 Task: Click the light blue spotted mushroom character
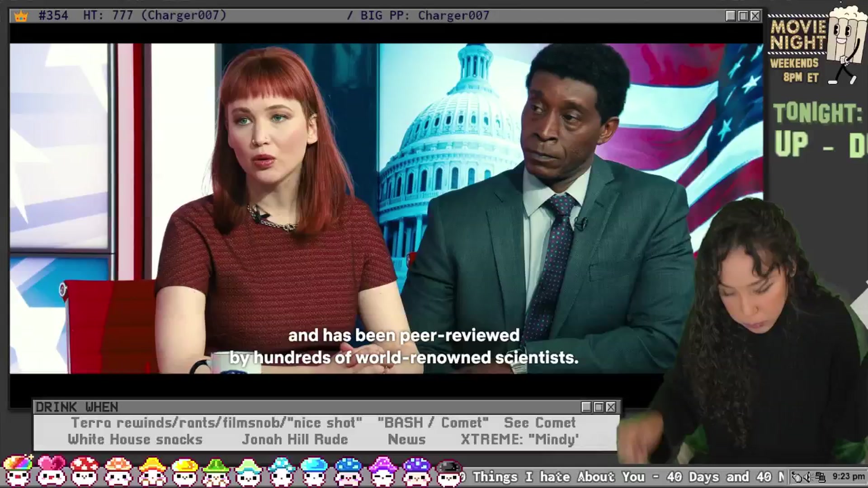point(281,471)
